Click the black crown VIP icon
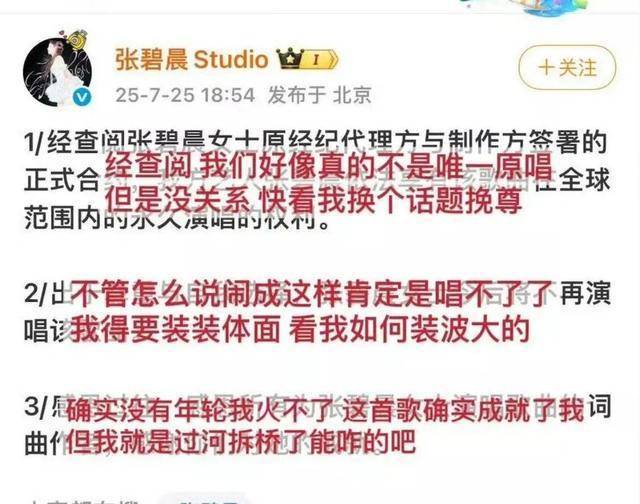The width and height of the screenshot is (640, 504). pos(289,58)
